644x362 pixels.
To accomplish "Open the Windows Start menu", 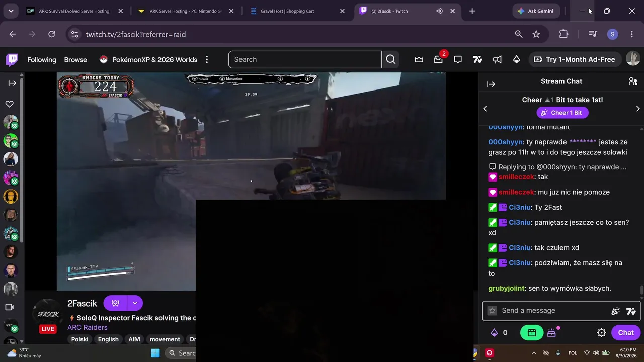I will (155, 353).
